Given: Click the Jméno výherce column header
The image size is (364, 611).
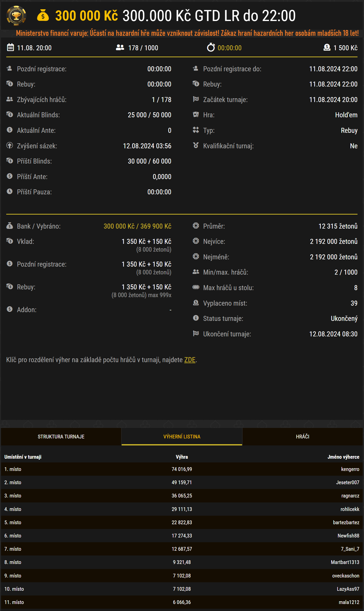Looking at the screenshot, I should [343, 457].
